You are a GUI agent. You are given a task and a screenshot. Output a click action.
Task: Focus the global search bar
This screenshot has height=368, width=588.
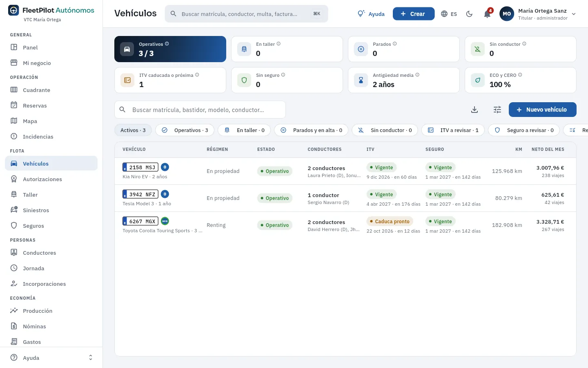[246, 14]
